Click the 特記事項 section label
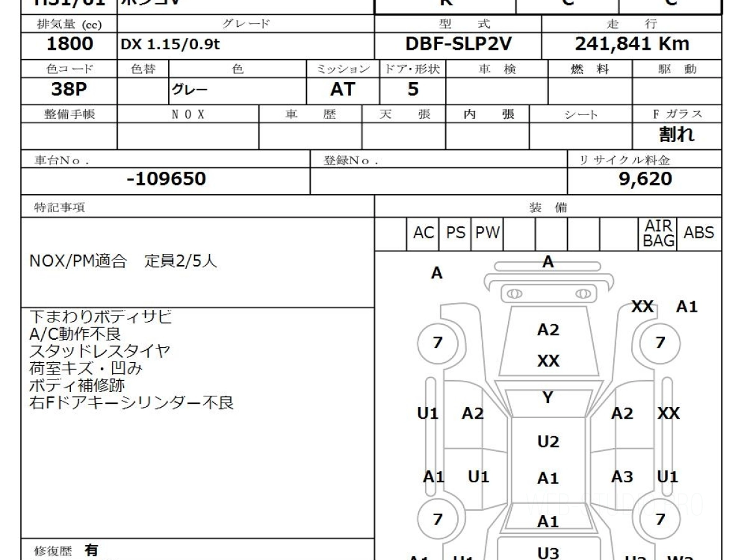Viewport: 747px width, 560px height. (x=59, y=208)
